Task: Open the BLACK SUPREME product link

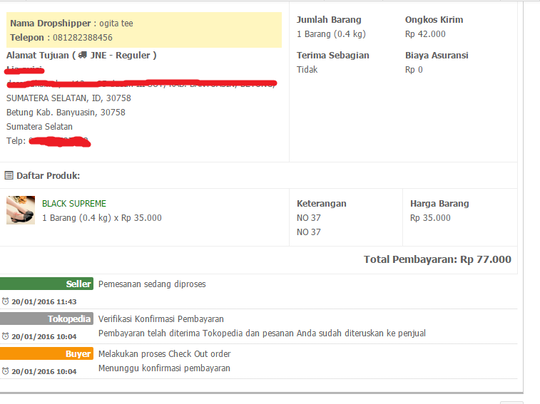Action: 74,204
